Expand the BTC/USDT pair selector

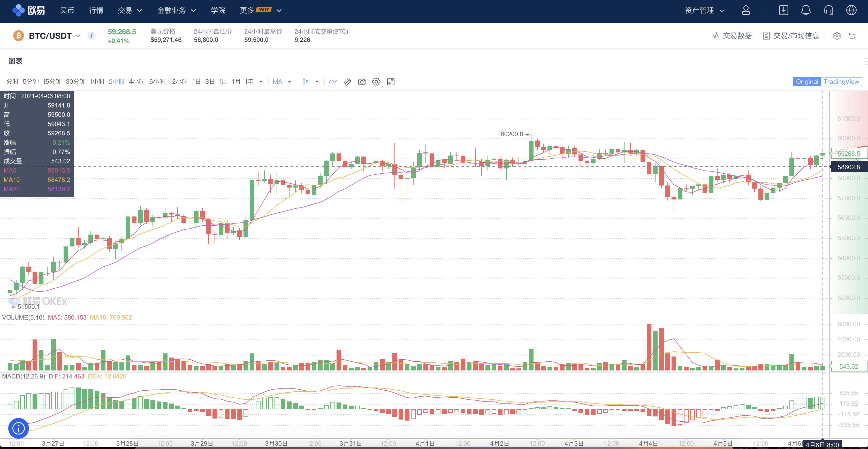coord(78,36)
